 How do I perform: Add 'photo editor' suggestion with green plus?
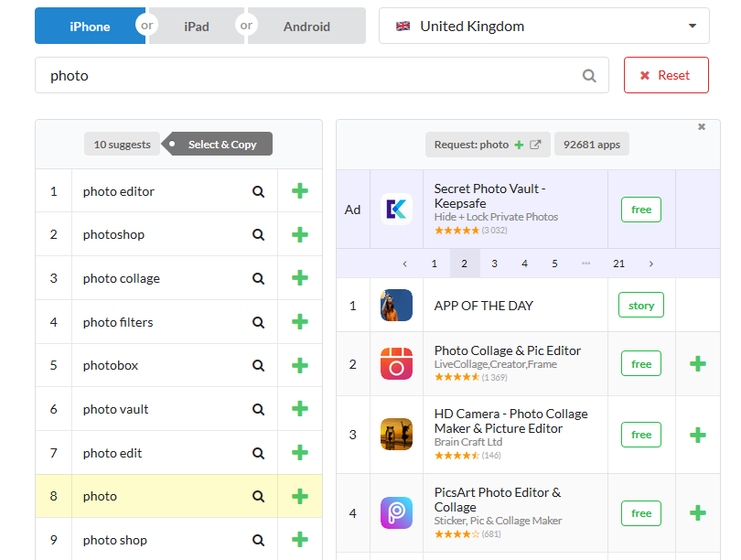pos(299,191)
